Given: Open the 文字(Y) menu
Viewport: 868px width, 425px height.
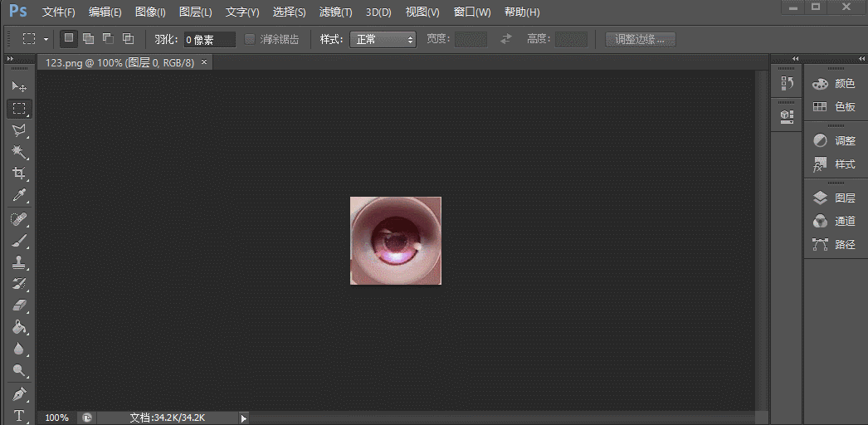Looking at the screenshot, I should pyautogui.click(x=242, y=12).
